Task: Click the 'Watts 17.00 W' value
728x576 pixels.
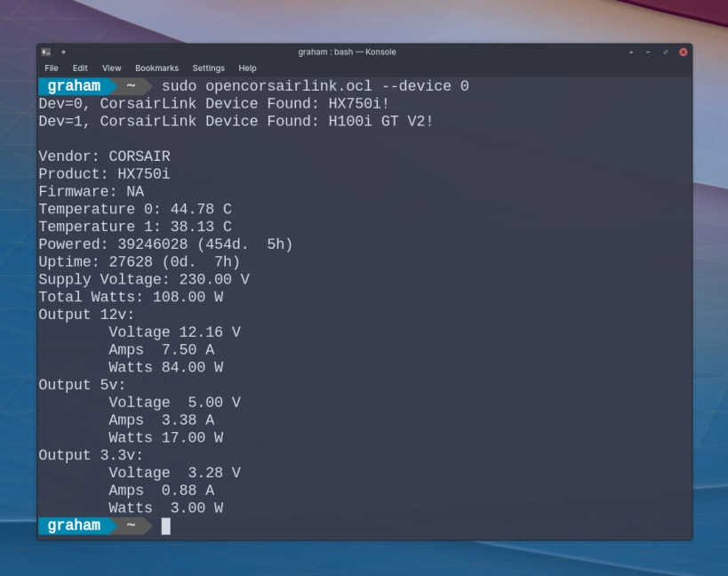Action: pos(165,437)
